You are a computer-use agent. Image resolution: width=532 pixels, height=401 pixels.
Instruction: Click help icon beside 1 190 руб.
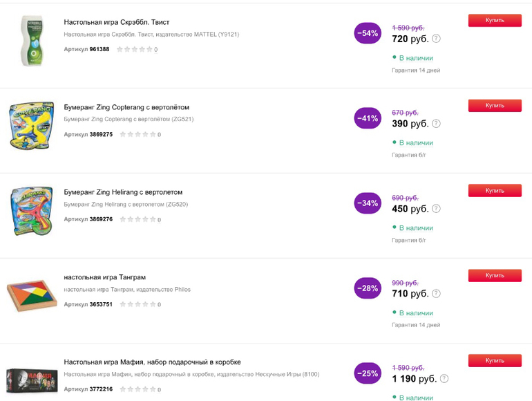tap(444, 379)
